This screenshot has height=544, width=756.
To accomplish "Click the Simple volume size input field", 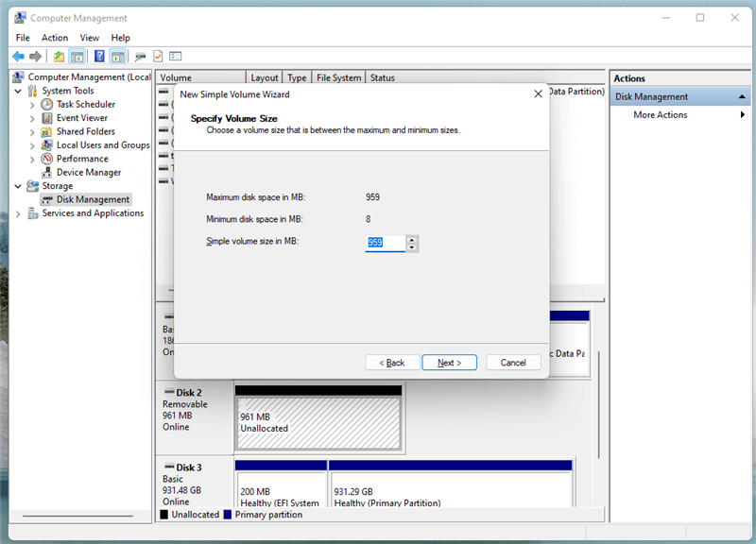I will pos(387,244).
